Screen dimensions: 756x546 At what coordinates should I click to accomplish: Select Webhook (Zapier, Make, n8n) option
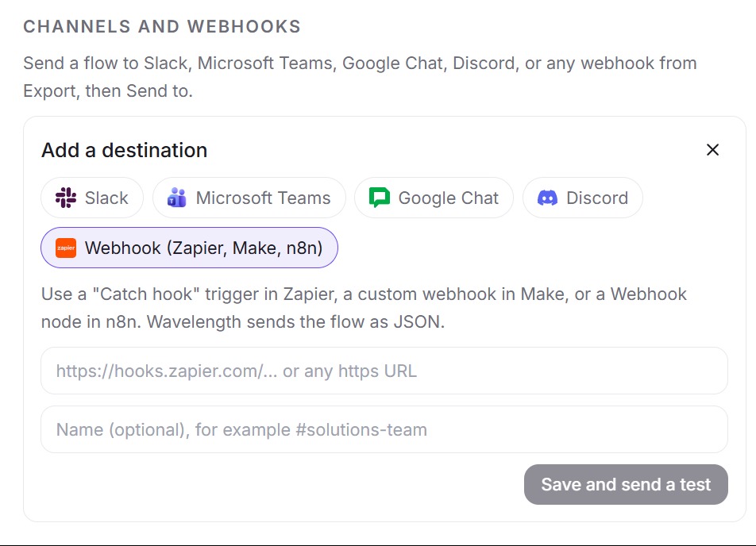pyautogui.click(x=190, y=248)
